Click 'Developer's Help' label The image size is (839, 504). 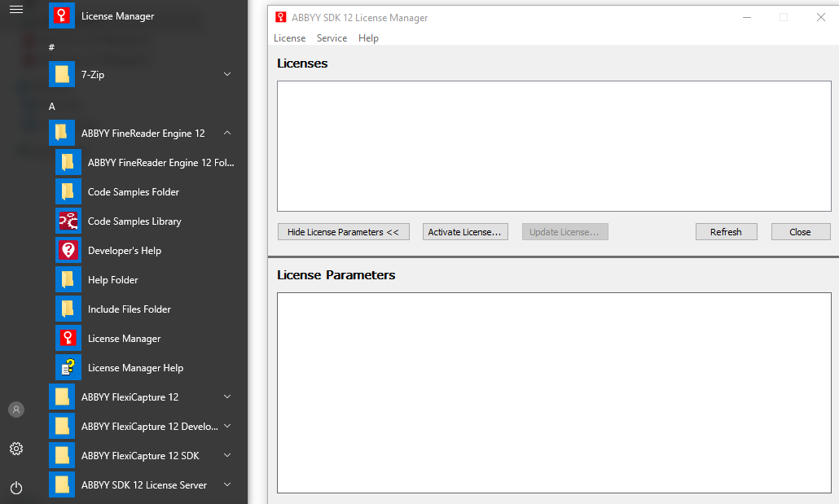(x=124, y=251)
